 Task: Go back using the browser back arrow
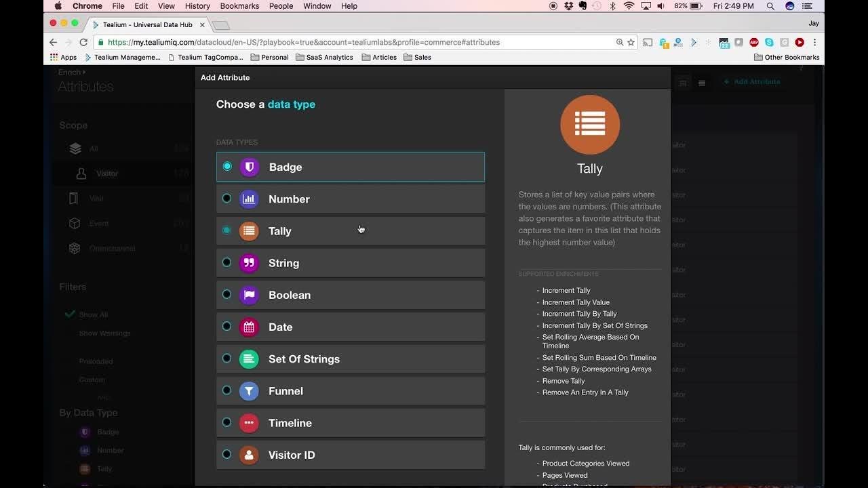[x=54, y=42]
